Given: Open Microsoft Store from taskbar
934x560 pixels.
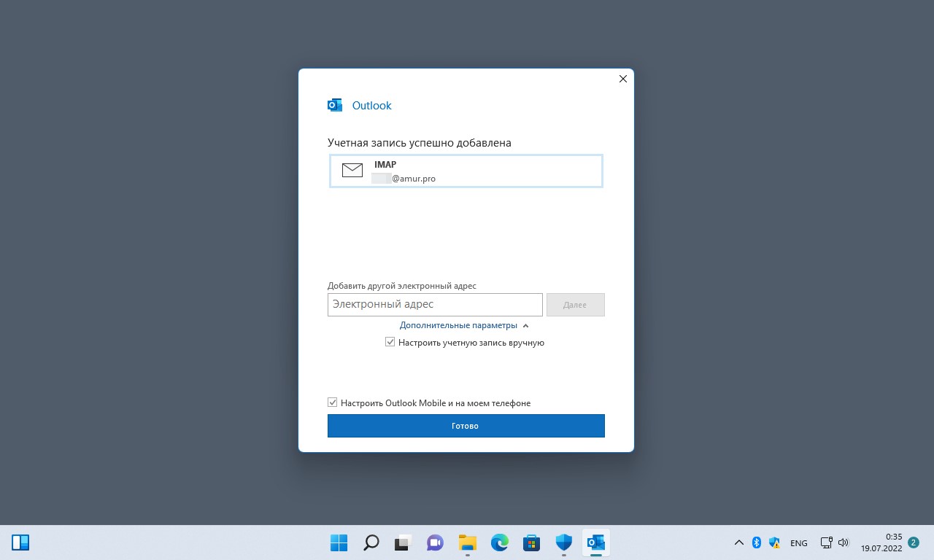Looking at the screenshot, I should pos(531,542).
